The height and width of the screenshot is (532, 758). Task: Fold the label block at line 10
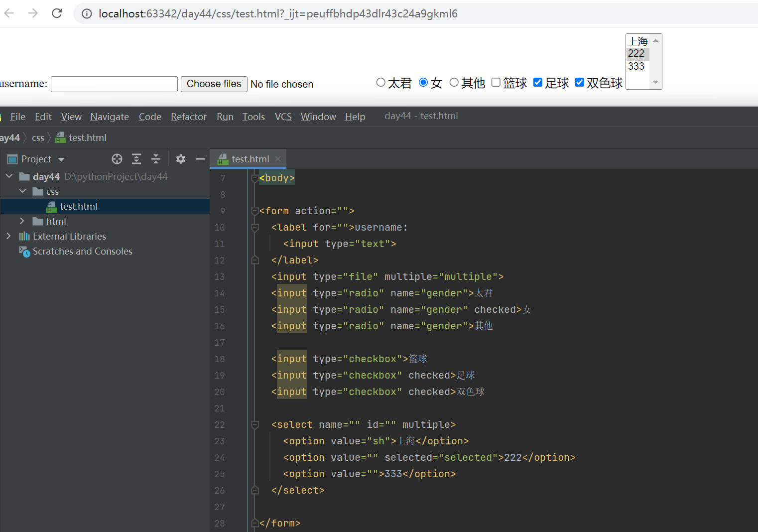pyautogui.click(x=255, y=228)
